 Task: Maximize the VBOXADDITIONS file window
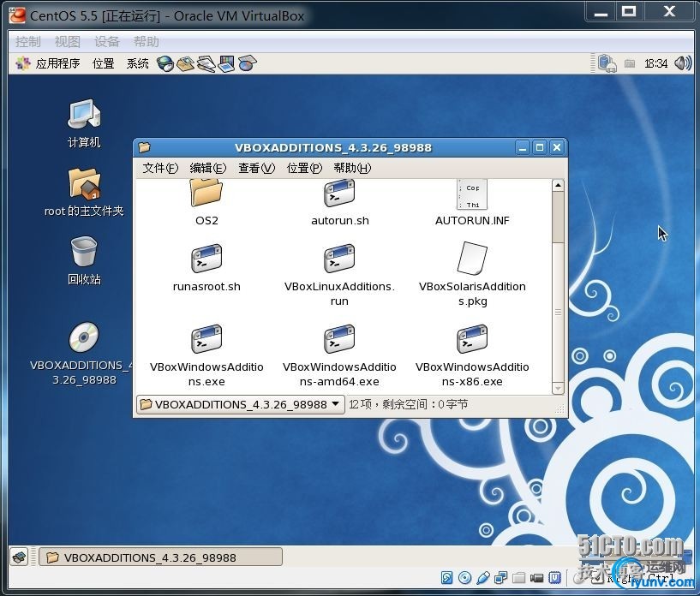pos(540,147)
